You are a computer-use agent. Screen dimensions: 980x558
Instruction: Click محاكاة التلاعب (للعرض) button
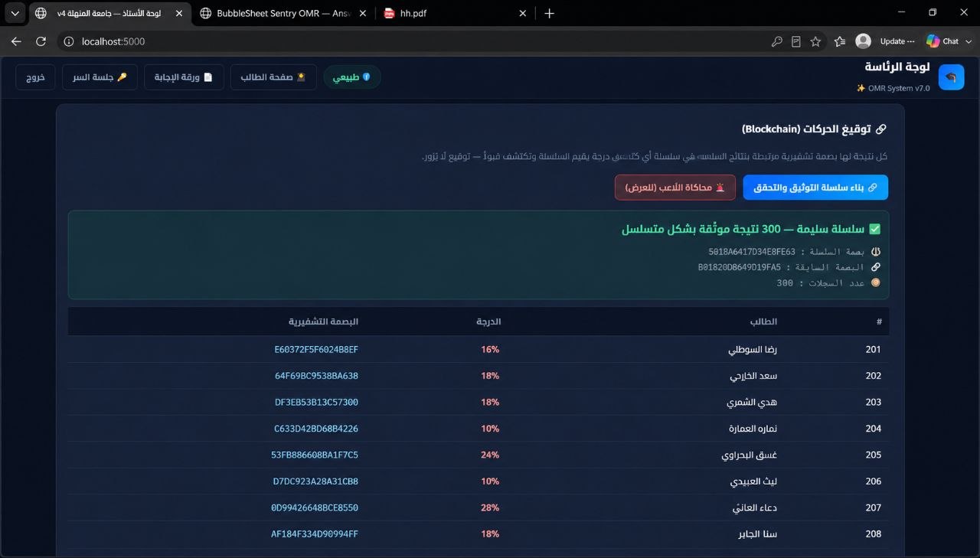675,188
